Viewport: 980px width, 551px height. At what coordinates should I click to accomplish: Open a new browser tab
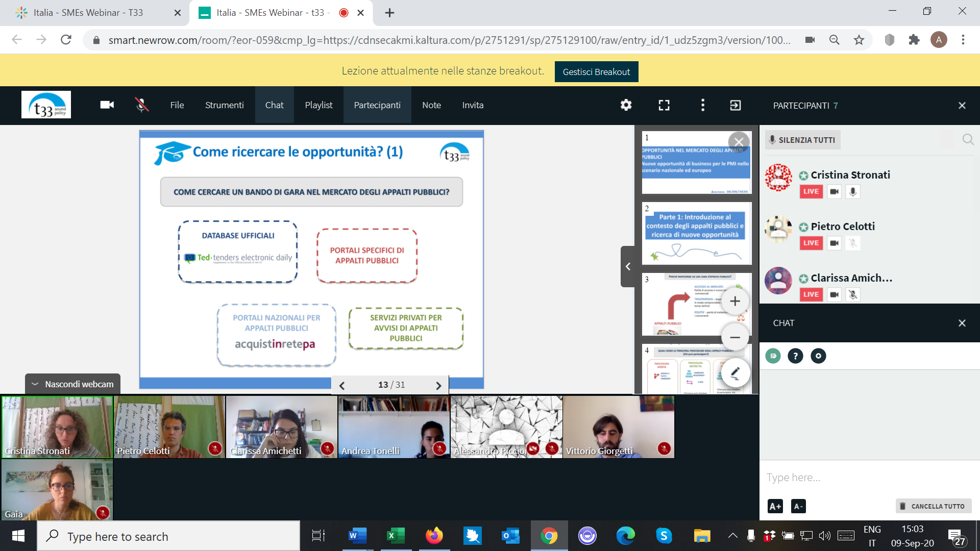pos(389,13)
